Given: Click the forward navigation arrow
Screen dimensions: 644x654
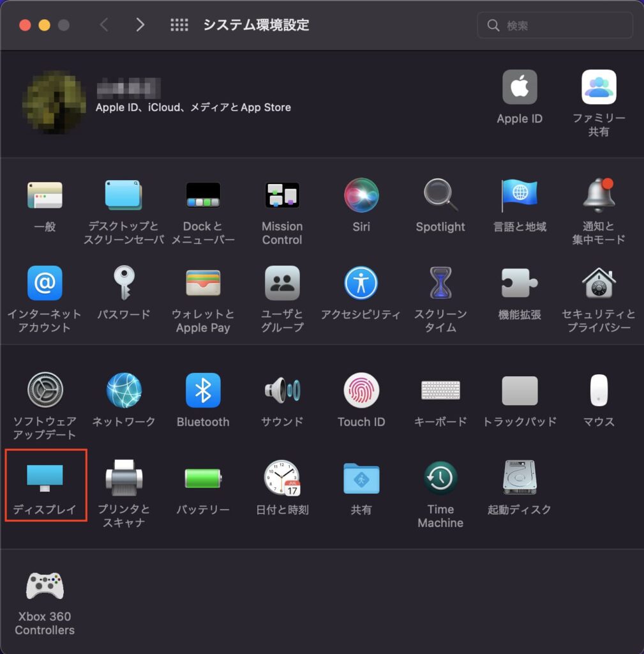Looking at the screenshot, I should click(x=140, y=25).
